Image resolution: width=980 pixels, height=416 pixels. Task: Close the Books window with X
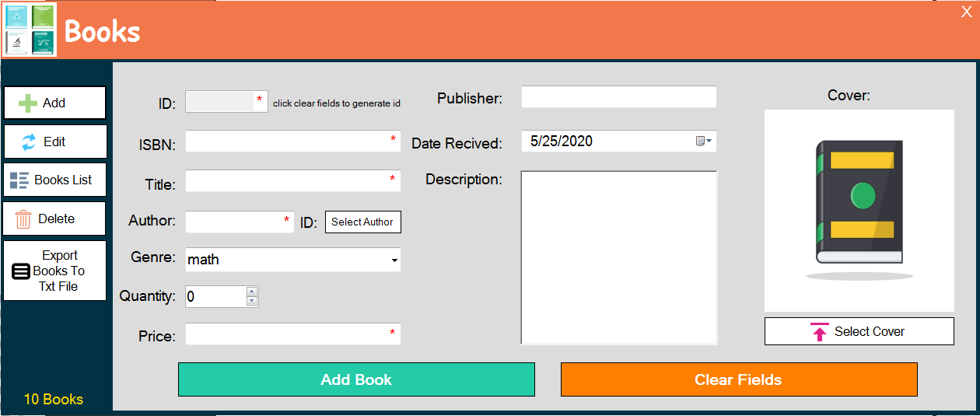coord(967,11)
